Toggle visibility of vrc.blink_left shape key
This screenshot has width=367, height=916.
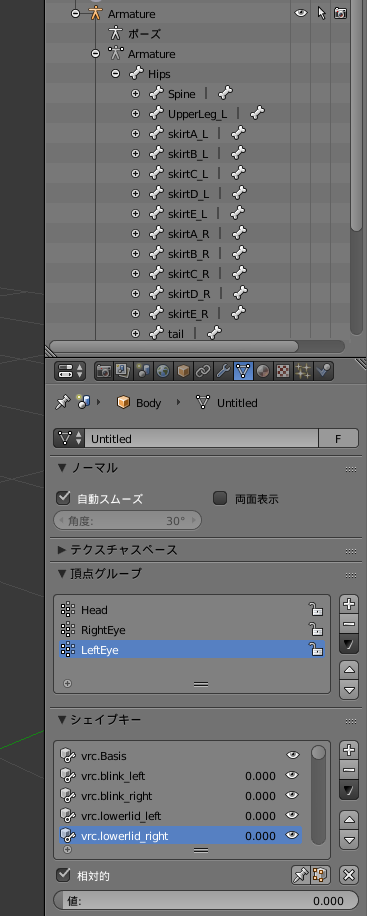click(292, 775)
